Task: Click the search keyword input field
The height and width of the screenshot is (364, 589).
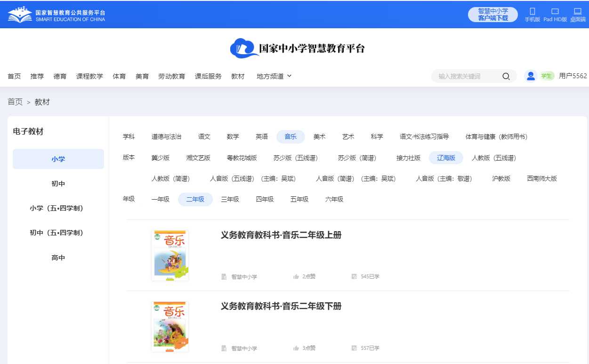Action: pyautogui.click(x=466, y=76)
